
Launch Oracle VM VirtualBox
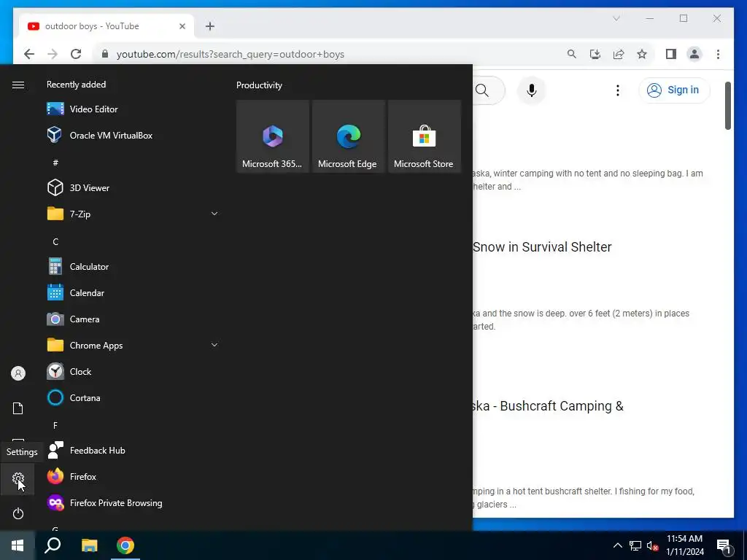133,135
